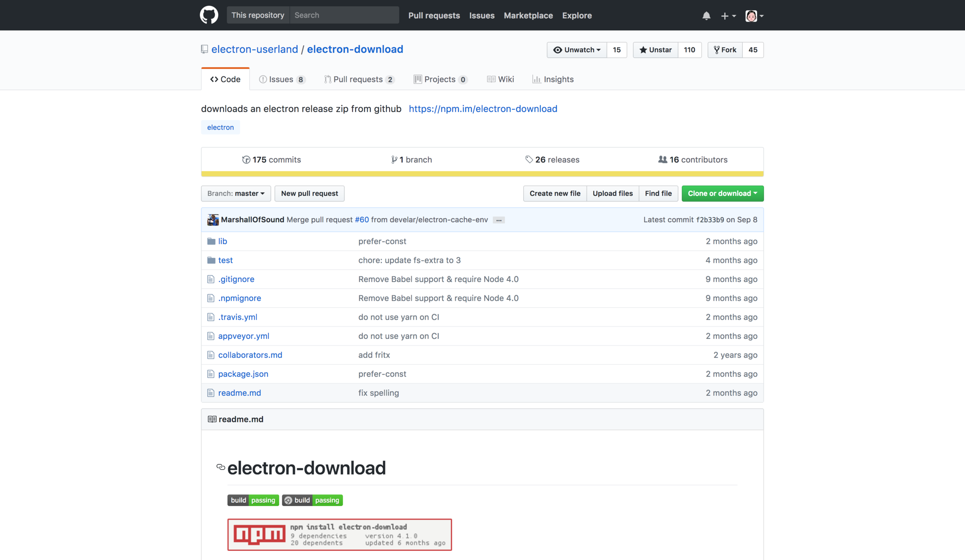The image size is (965, 560).
Task: Expand the commit message ellipsis
Action: [499, 220]
